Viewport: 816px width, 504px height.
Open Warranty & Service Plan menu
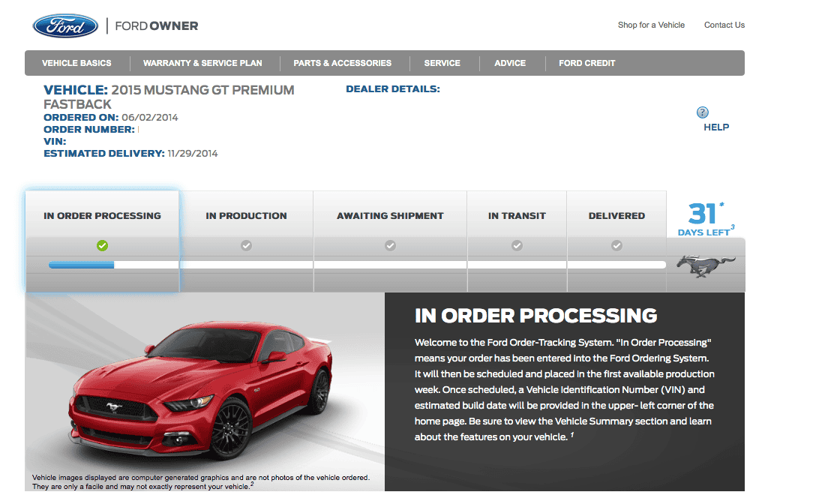[x=202, y=63]
